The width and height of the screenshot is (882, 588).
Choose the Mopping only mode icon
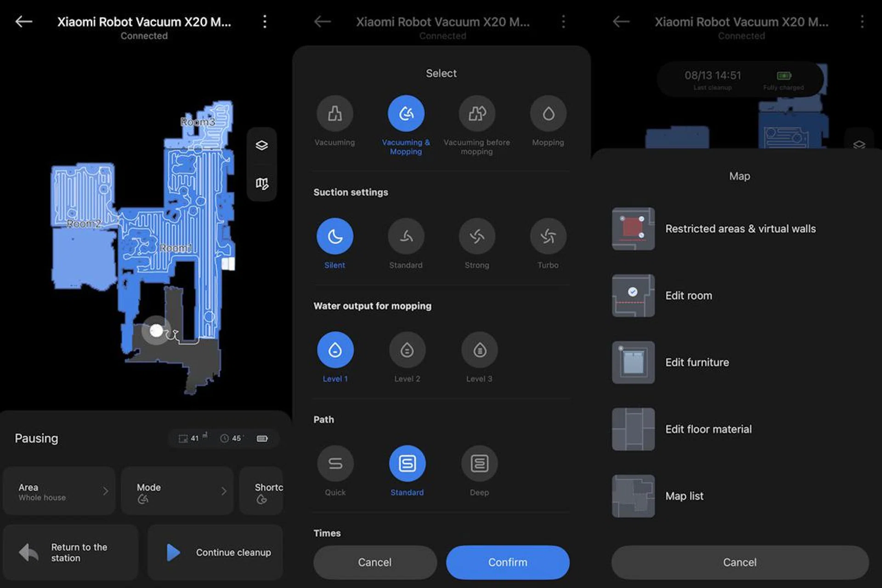[x=548, y=113]
